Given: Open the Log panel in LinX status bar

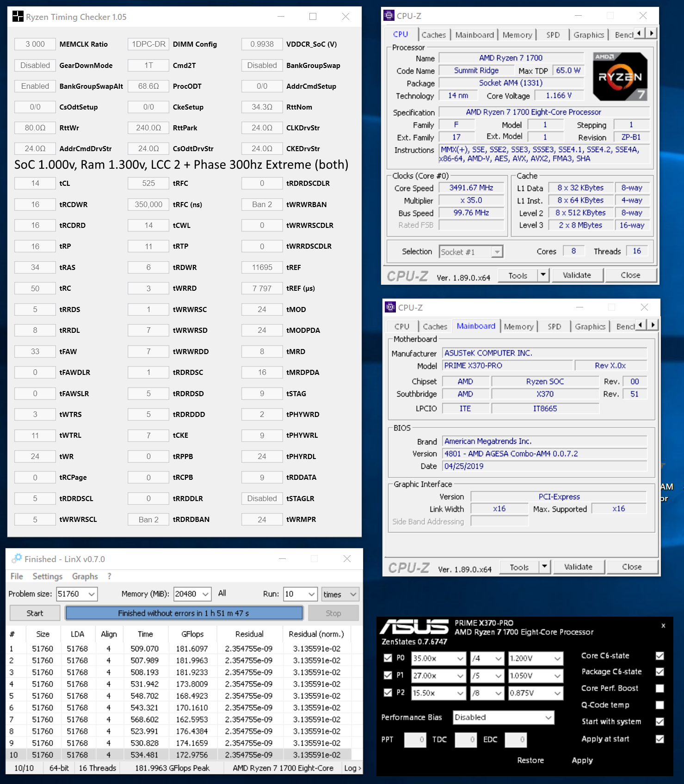Looking at the screenshot, I should [352, 768].
